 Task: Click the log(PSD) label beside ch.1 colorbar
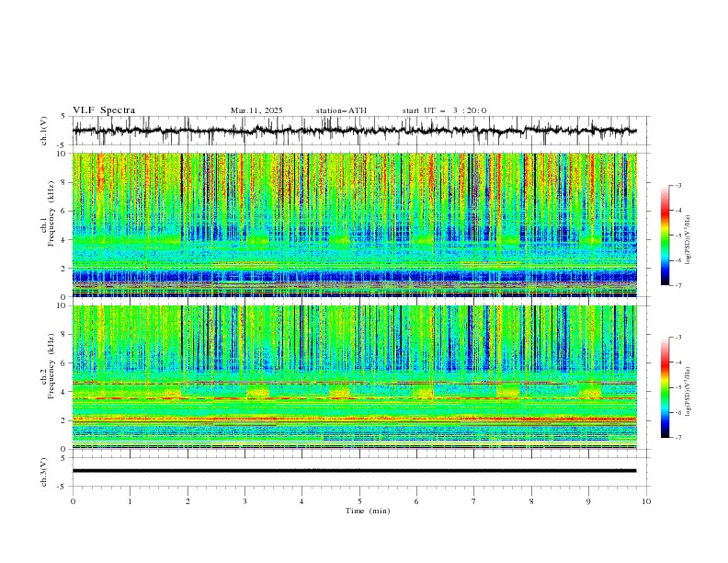tap(688, 240)
